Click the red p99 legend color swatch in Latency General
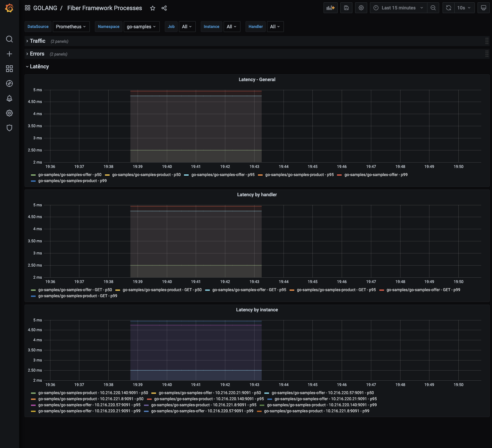492x448 pixels. point(339,175)
